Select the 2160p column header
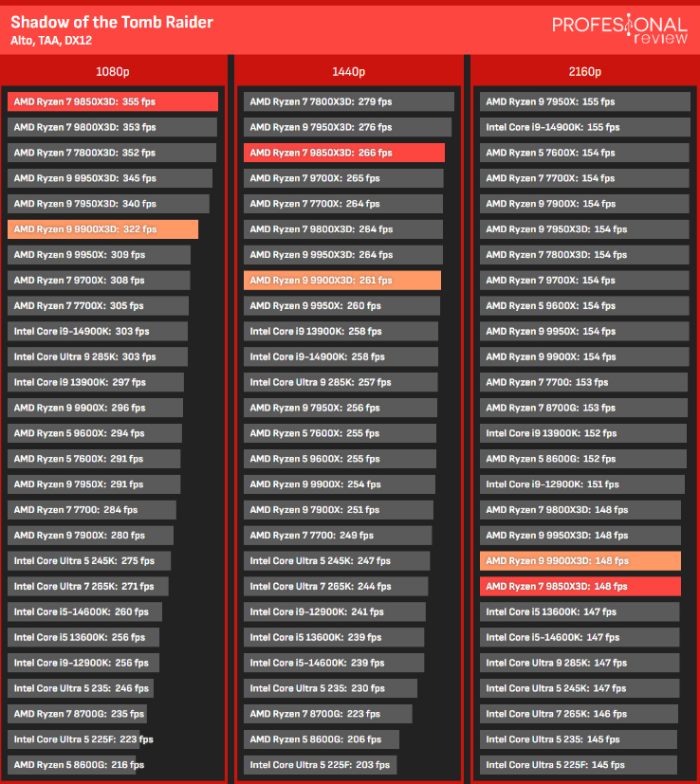This screenshot has width=700, height=784. tap(585, 72)
